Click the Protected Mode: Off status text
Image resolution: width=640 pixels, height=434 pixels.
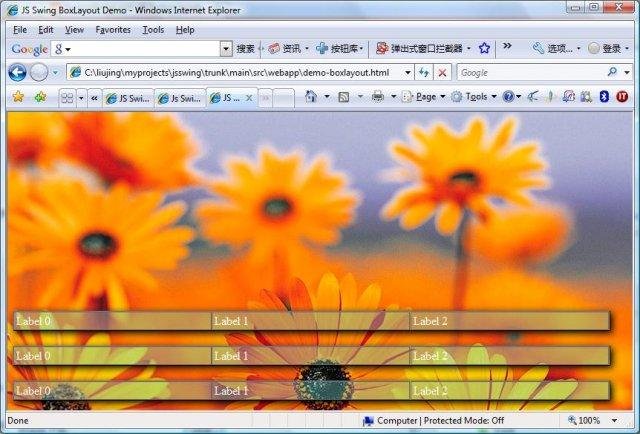[x=464, y=421]
